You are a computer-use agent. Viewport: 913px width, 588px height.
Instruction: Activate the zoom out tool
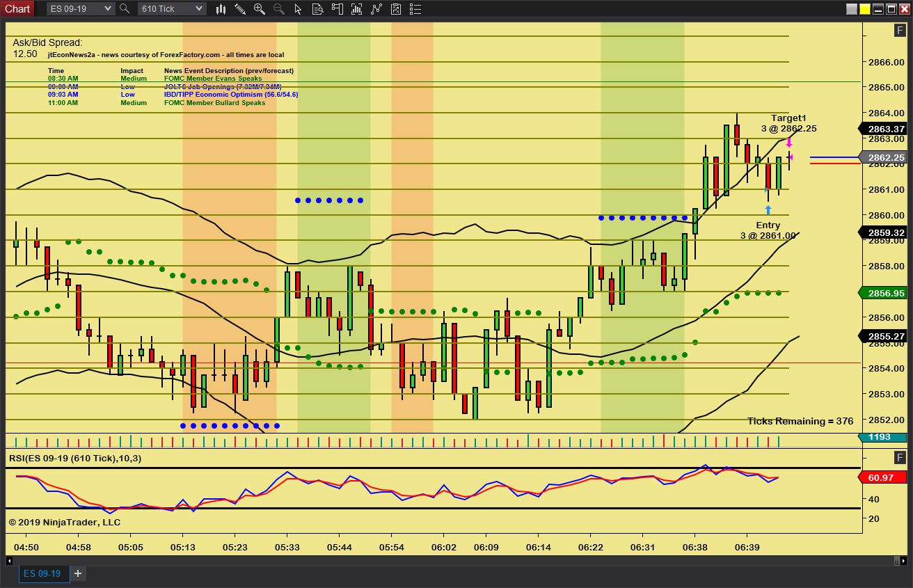pos(279,9)
